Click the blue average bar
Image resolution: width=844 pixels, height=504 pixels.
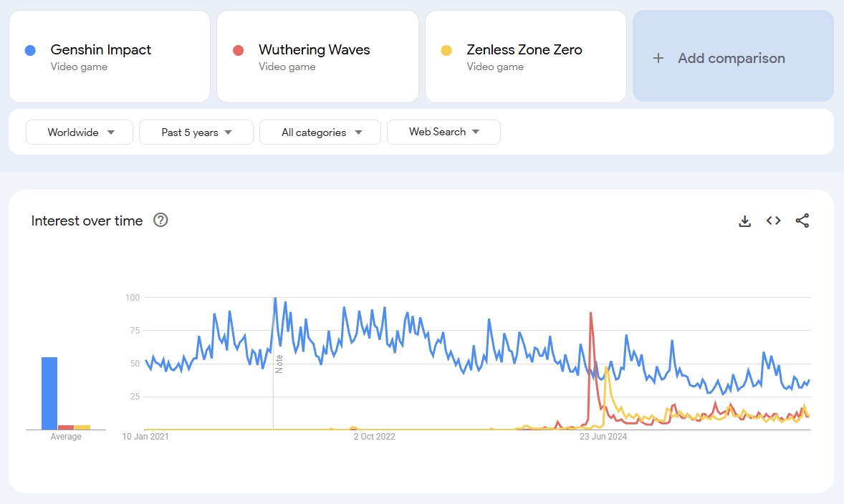[49, 393]
